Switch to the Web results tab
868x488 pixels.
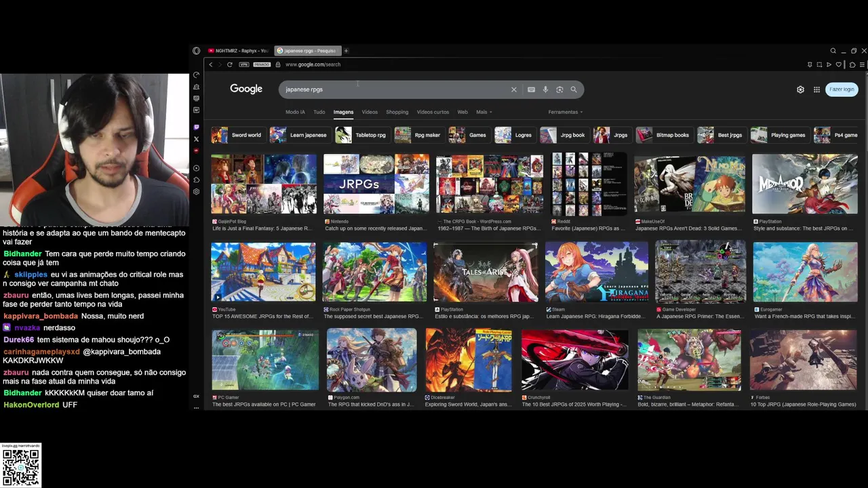point(462,112)
